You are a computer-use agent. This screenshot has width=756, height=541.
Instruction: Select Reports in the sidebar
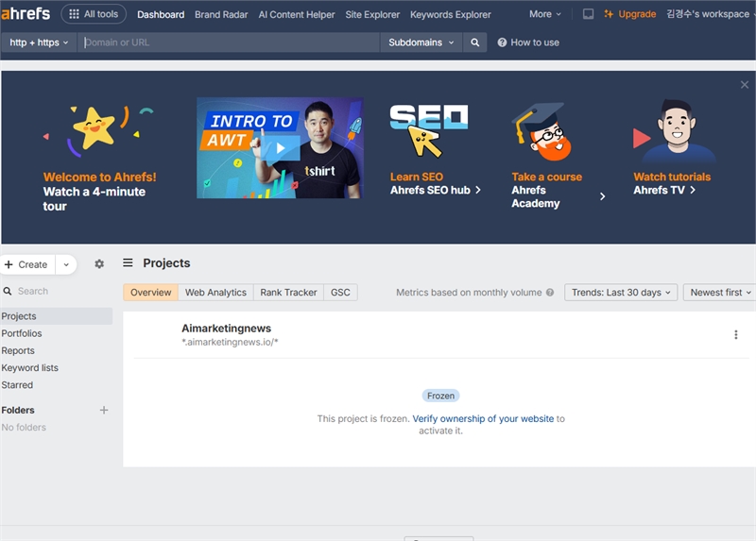click(x=18, y=350)
